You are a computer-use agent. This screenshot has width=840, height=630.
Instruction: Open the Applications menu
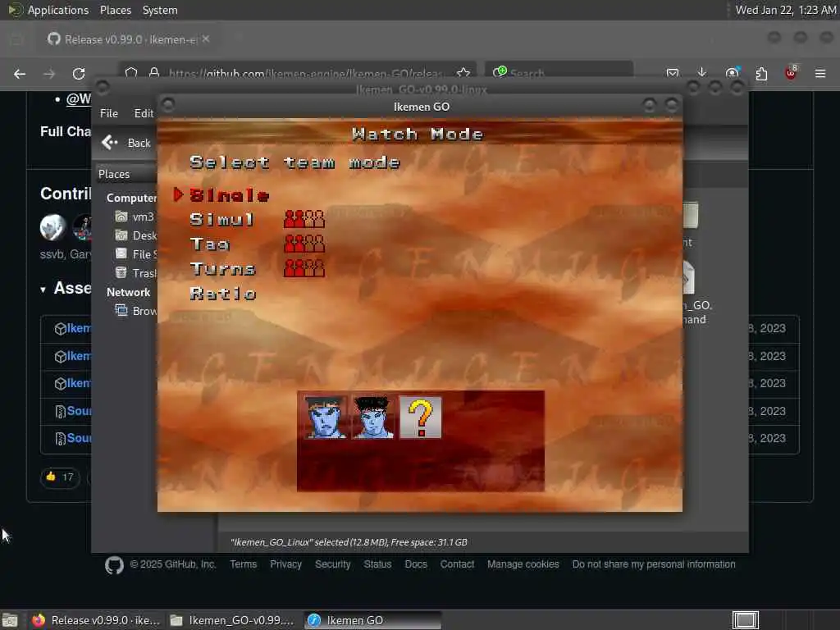coord(58,10)
